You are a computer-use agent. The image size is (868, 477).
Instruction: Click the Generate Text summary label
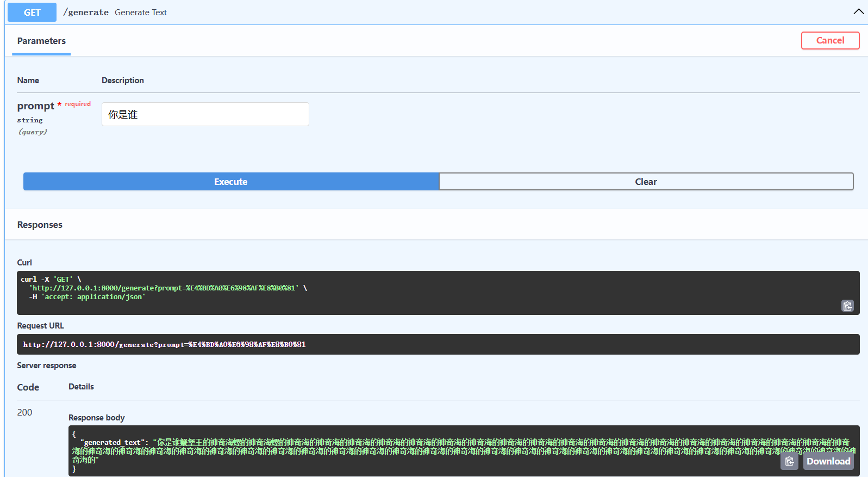tap(141, 13)
